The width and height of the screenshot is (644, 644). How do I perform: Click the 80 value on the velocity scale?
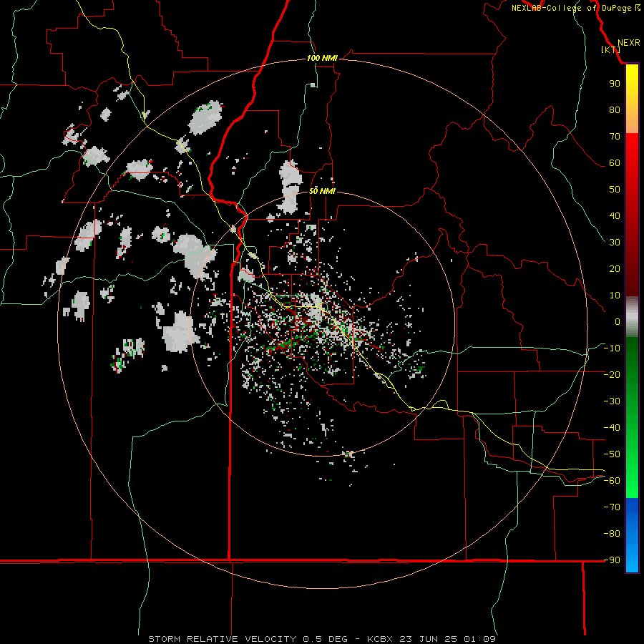coord(615,110)
